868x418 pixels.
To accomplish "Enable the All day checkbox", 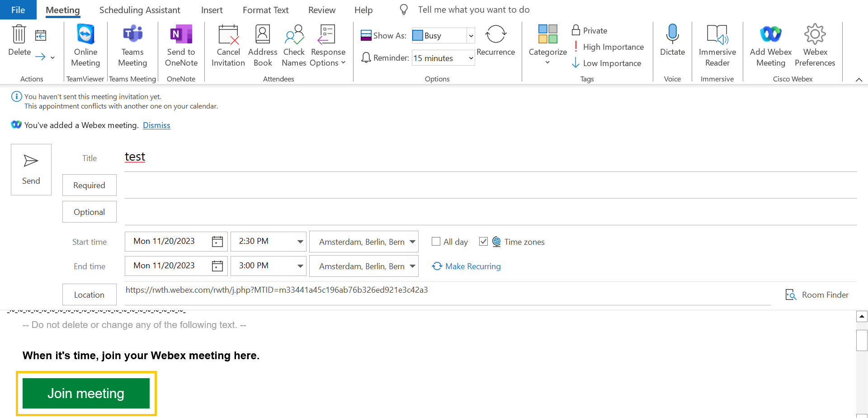I will [436, 242].
